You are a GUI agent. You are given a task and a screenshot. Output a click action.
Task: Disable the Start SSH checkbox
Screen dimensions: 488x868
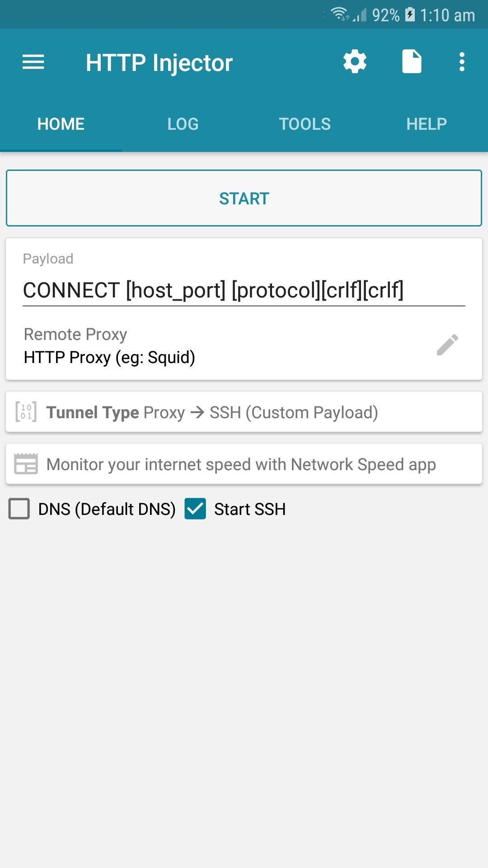196,509
